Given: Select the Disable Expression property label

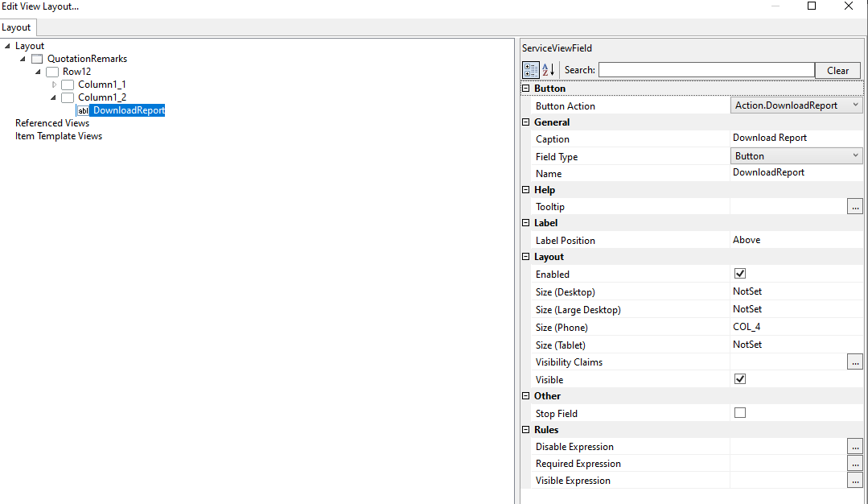Looking at the screenshot, I should click(574, 446).
